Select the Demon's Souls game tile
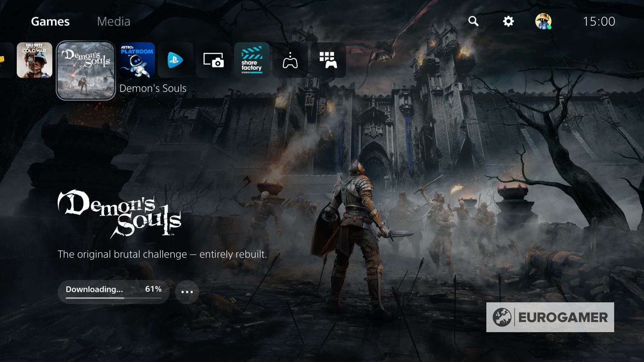644x362 pixels. 86,71
